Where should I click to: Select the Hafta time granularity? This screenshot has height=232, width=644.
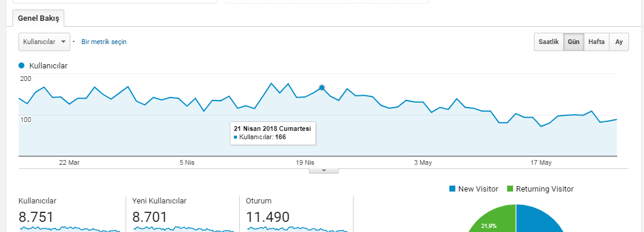596,42
